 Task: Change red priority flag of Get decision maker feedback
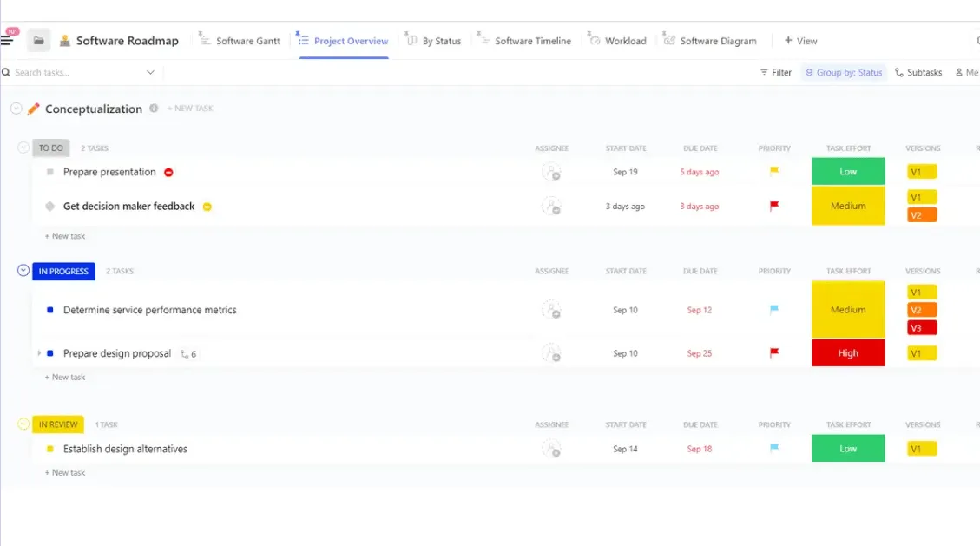[774, 206]
